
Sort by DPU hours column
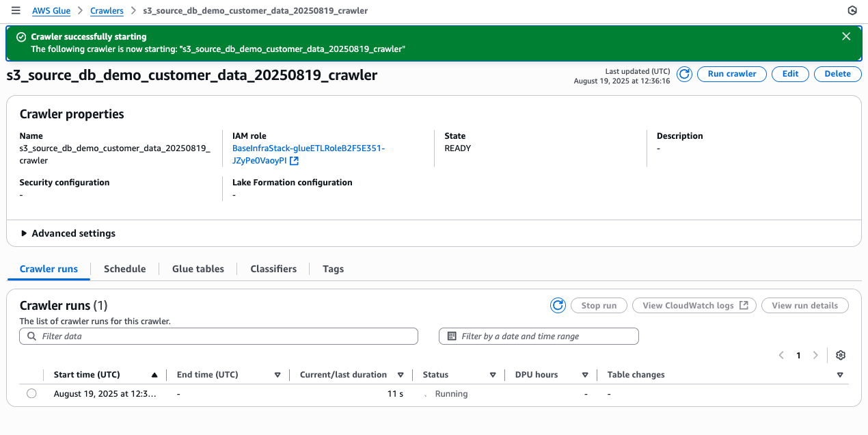pos(585,375)
